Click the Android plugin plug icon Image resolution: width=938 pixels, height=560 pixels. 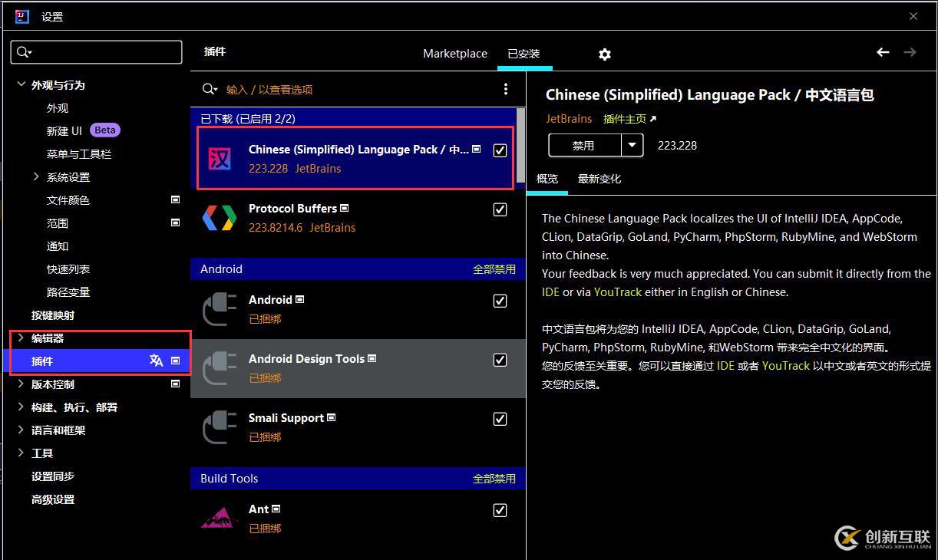pos(220,309)
